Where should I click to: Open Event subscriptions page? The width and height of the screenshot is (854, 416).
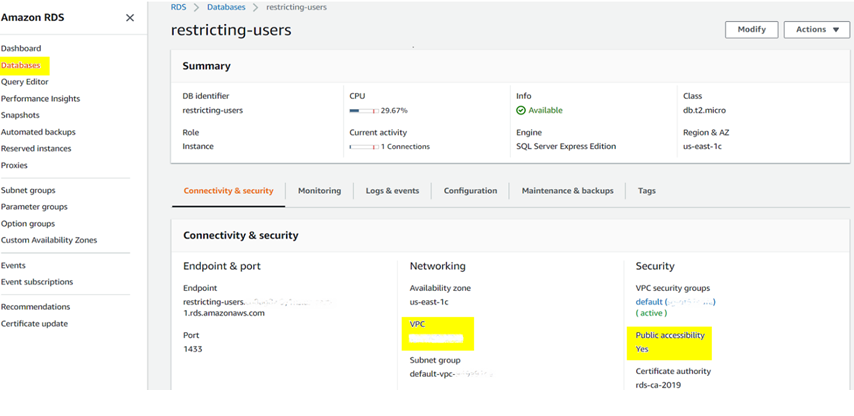(x=37, y=282)
